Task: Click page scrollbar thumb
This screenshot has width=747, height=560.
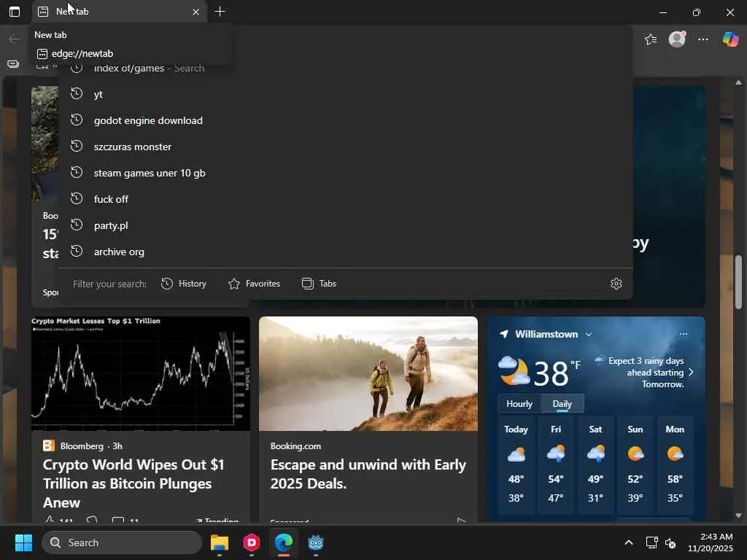Action: click(738, 282)
